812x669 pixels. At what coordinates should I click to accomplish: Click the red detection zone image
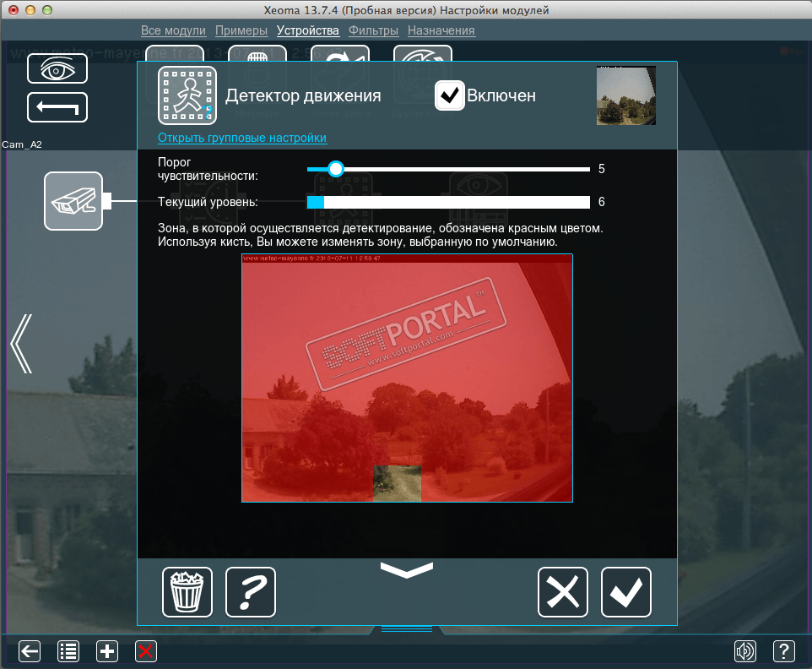click(407, 378)
